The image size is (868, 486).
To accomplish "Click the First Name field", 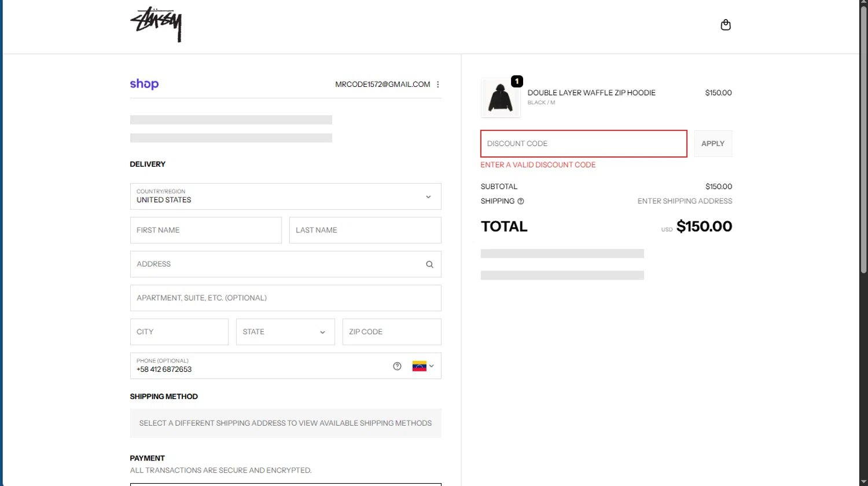I will (206, 230).
